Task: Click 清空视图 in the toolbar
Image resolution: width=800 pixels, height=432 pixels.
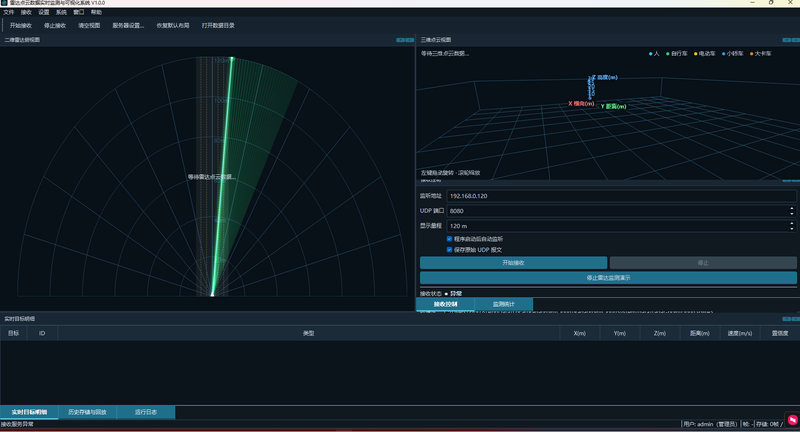Action: 89,26
